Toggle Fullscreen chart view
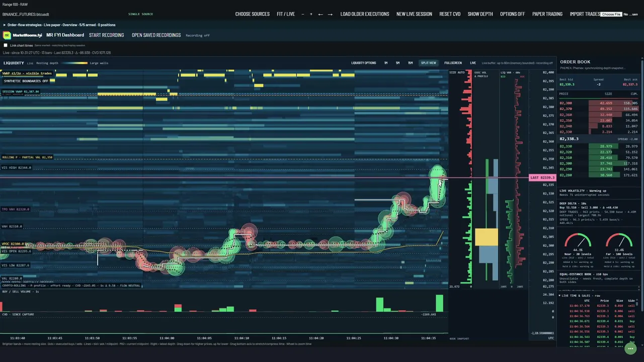The width and height of the screenshot is (644, 362). coord(453,63)
